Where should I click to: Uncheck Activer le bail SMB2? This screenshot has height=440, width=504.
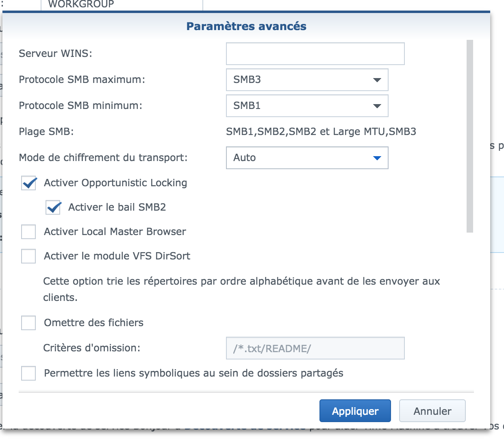pos(53,207)
